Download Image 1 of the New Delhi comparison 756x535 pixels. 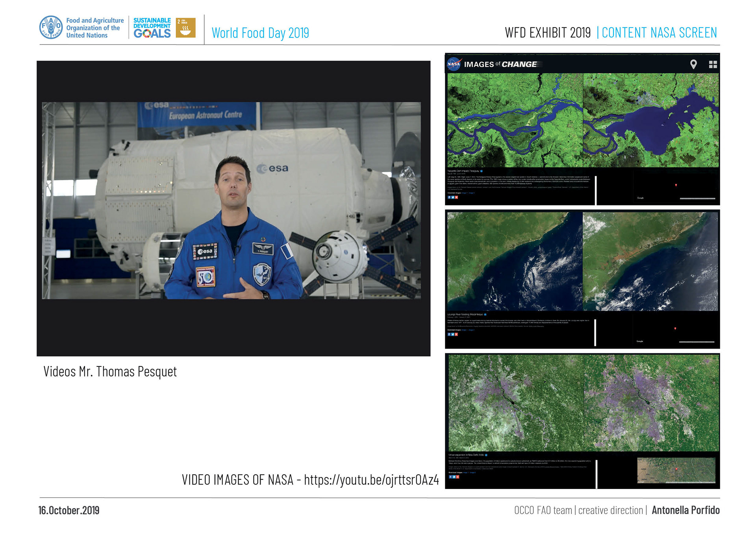pos(465,472)
